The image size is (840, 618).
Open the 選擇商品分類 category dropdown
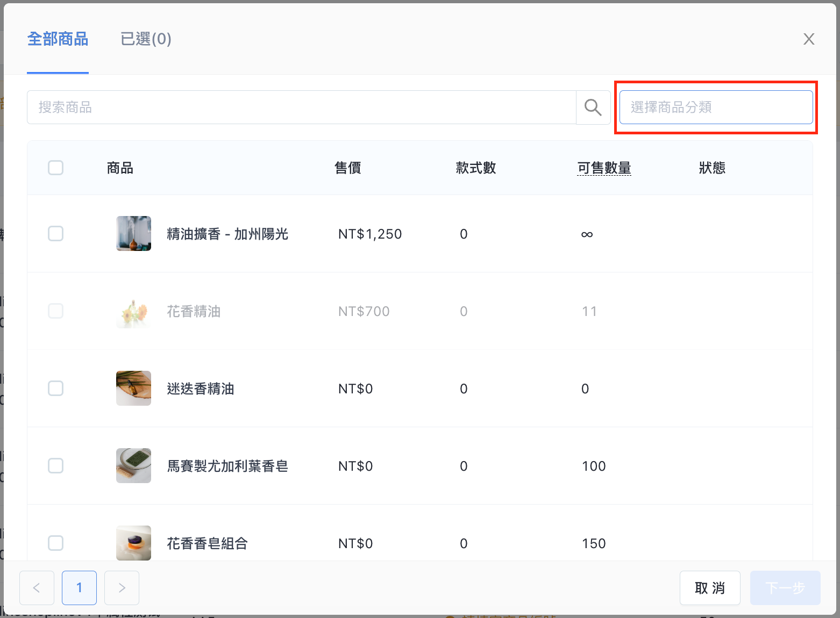(716, 107)
